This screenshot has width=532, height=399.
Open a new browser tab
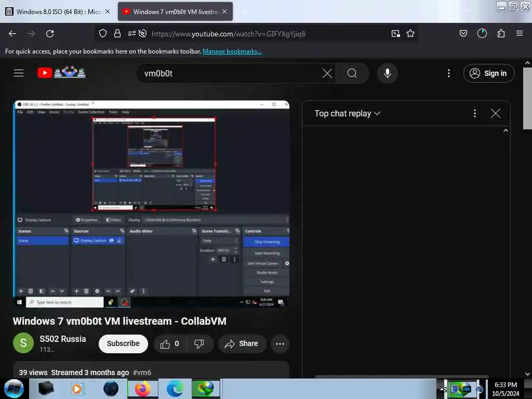click(x=244, y=11)
